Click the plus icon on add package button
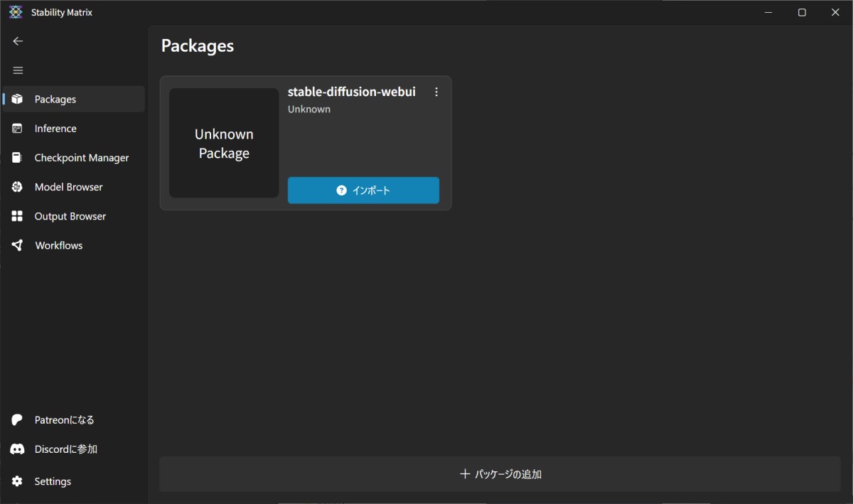Image resolution: width=853 pixels, height=504 pixels. click(x=465, y=474)
